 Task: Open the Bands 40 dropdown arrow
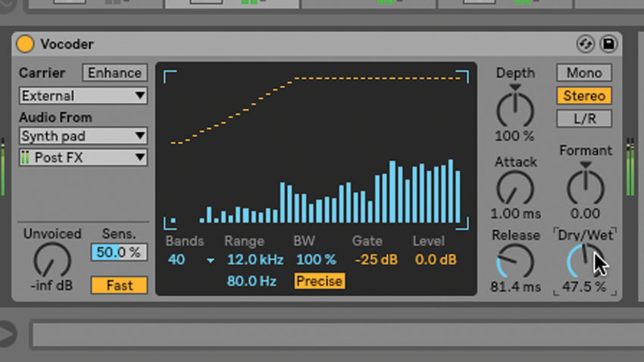(x=211, y=261)
